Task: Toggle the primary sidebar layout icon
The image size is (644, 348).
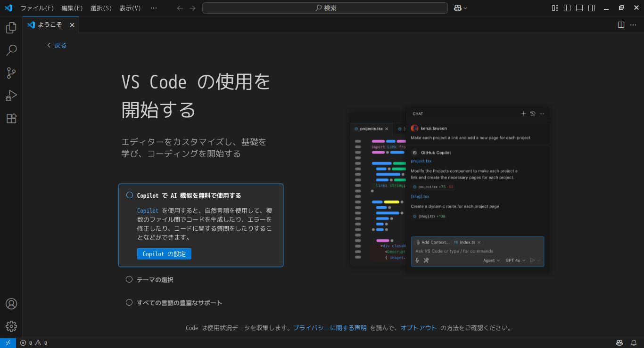Action: 567,8
